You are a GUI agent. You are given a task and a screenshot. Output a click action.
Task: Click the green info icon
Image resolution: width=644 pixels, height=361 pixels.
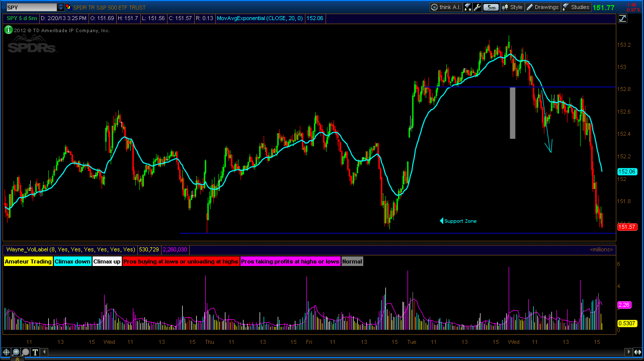click(9, 30)
